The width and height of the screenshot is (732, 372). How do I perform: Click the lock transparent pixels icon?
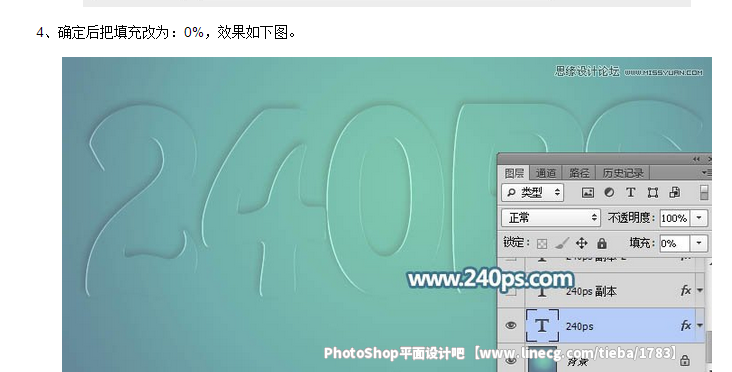[x=542, y=244]
